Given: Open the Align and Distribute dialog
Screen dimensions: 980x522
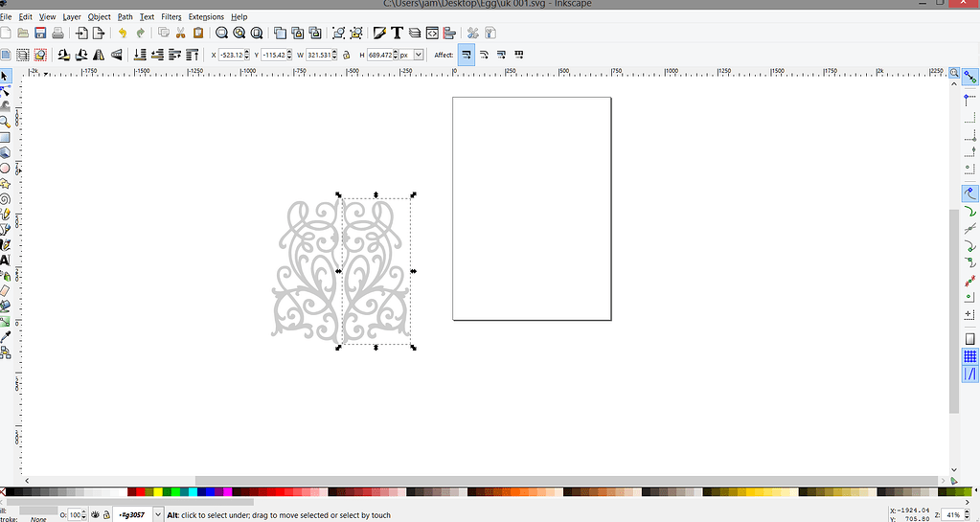Looking at the screenshot, I should (x=449, y=34).
